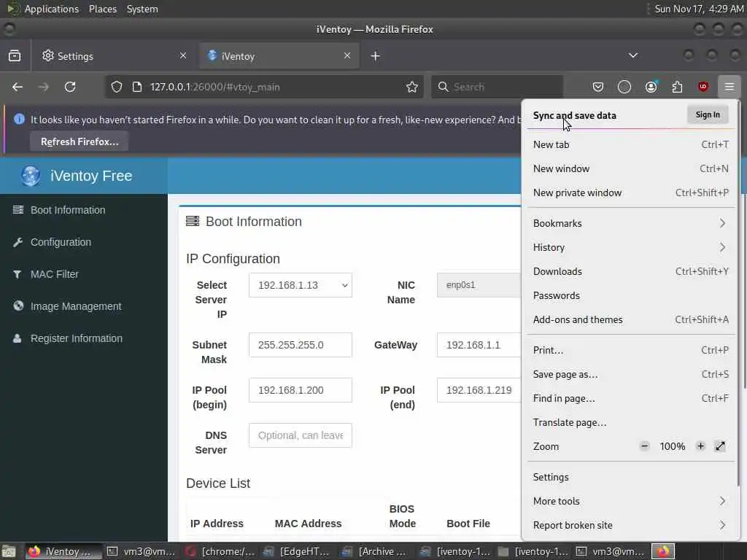Open the System menu in top panel
This screenshot has height=560, width=747.
coord(142,9)
